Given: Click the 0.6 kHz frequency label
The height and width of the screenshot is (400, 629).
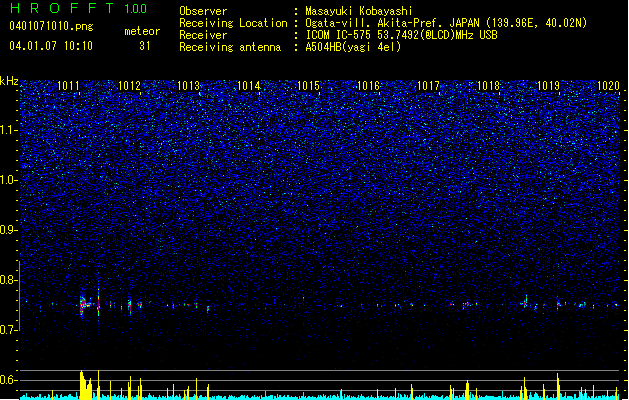Looking at the screenshot, I should point(9,380).
